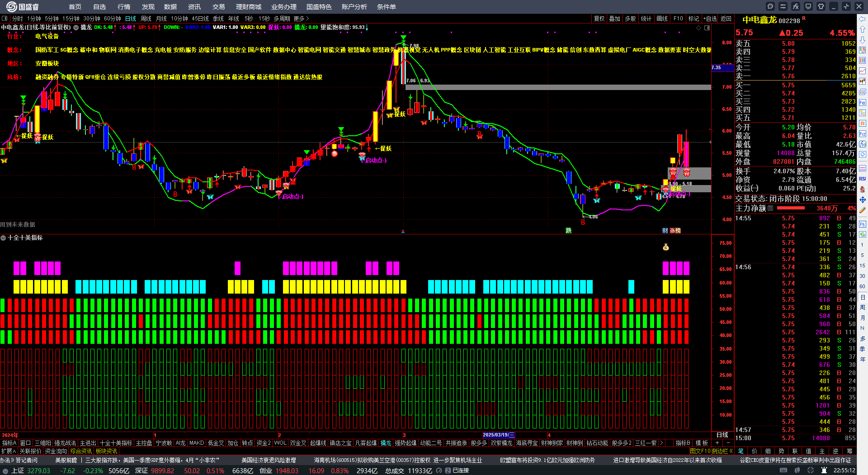The height and width of the screenshot is (475, 868).
Task: Click the 2025/03/19 date marker on timeline
Action: (499, 435)
